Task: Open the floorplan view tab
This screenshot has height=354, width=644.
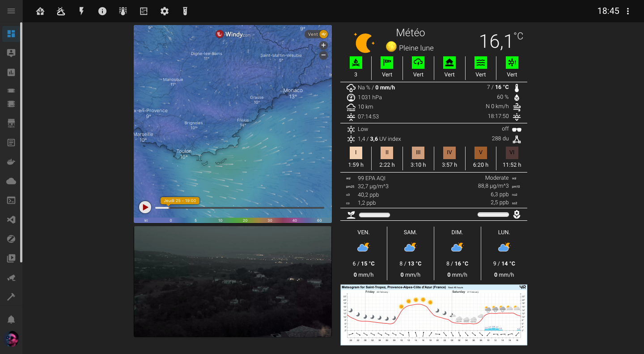Action: (144, 11)
